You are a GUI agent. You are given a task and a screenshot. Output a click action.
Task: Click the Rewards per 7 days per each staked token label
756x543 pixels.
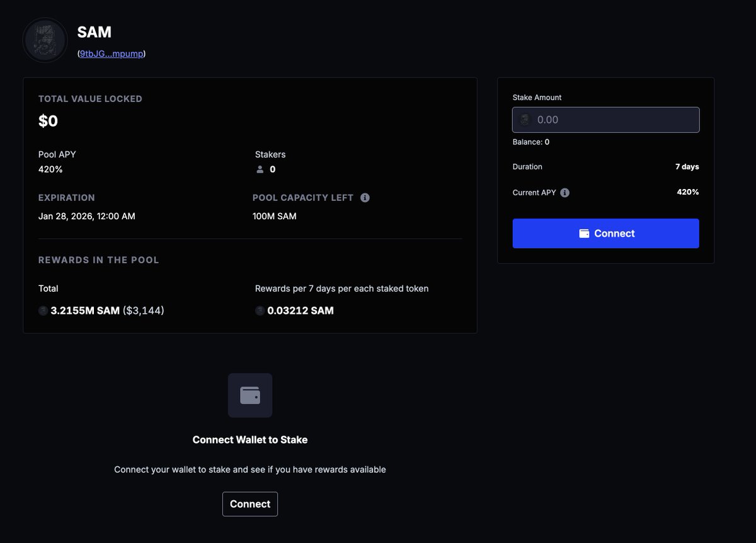pos(342,289)
